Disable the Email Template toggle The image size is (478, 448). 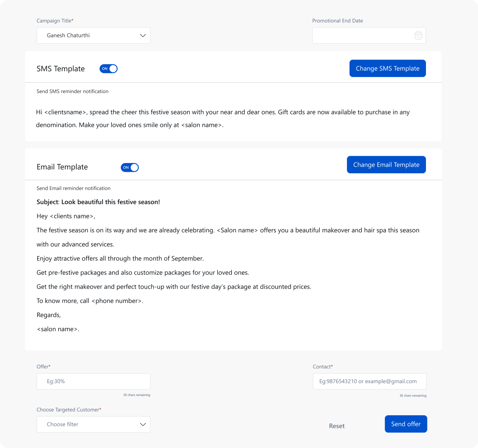(130, 167)
